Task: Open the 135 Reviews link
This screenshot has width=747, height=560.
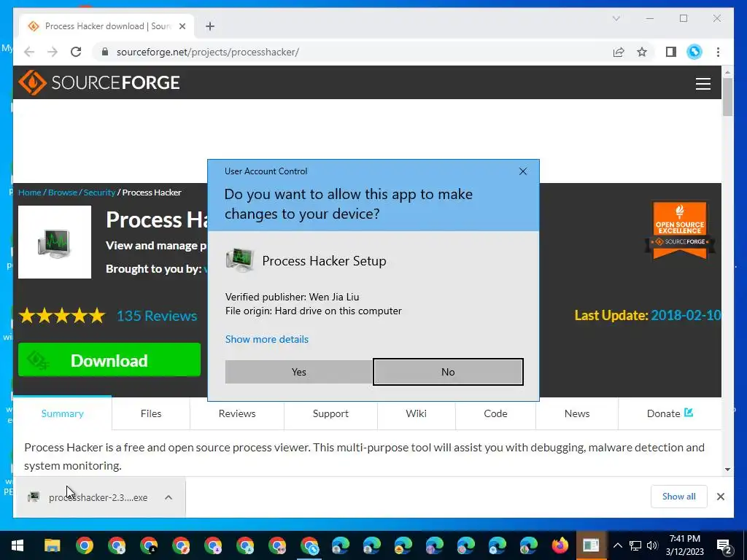Action: coord(157,316)
